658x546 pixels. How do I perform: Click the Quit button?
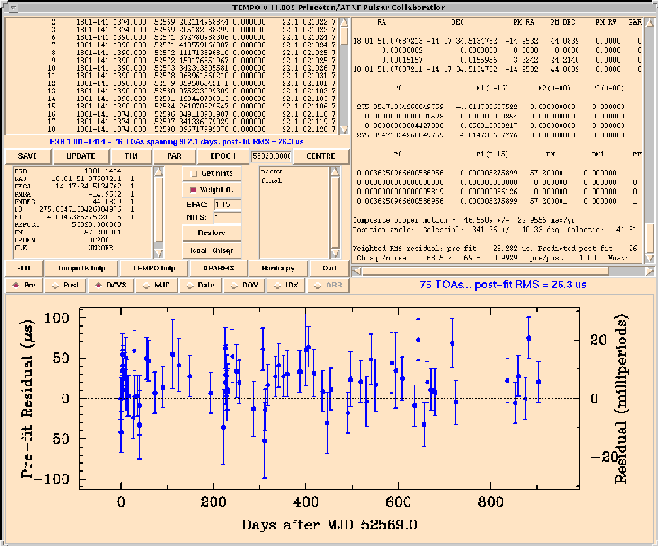[x=329, y=268]
